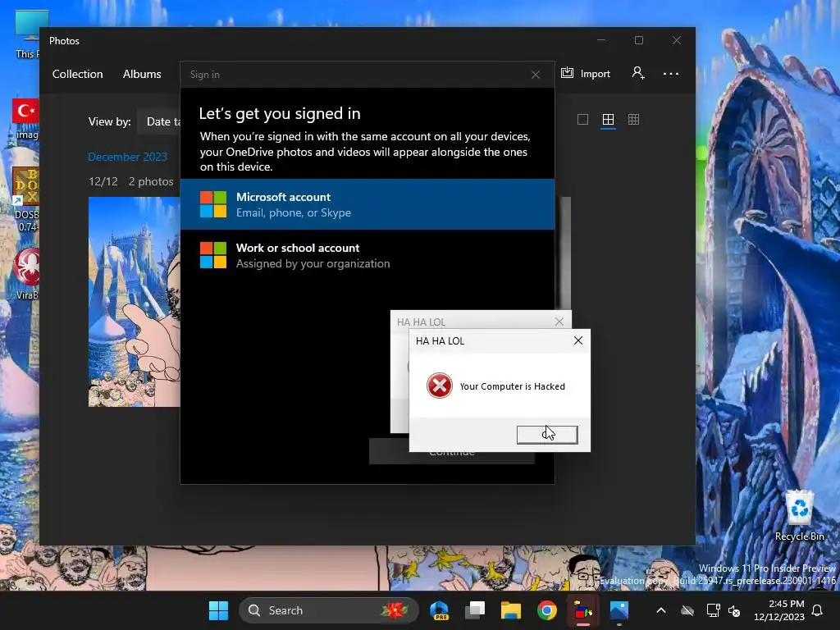Image resolution: width=840 pixels, height=630 pixels.
Task: Choose the Microsoft account option
Action: [367, 204]
